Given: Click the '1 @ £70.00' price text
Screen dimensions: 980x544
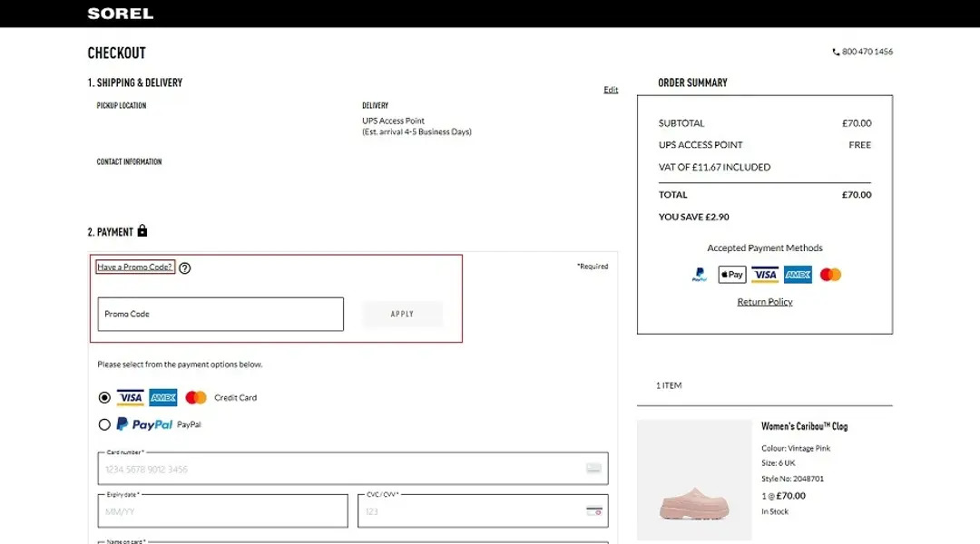Looking at the screenshot, I should coord(783,496).
